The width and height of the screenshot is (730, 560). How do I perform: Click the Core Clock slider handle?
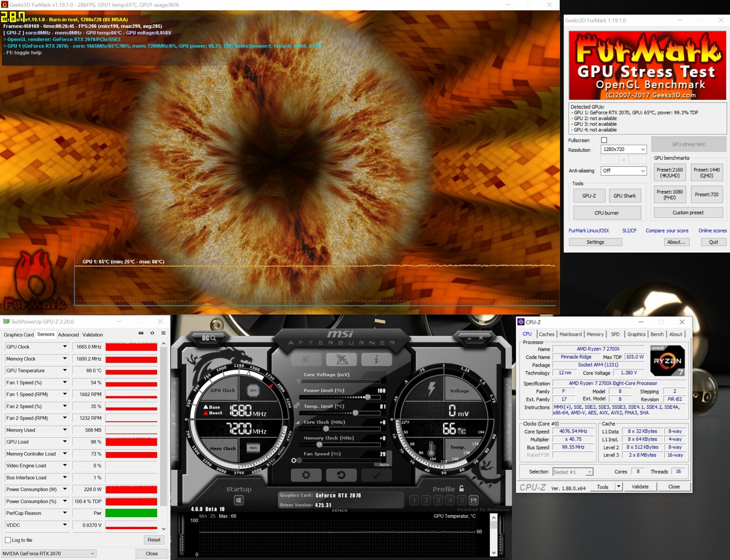pos(326,429)
